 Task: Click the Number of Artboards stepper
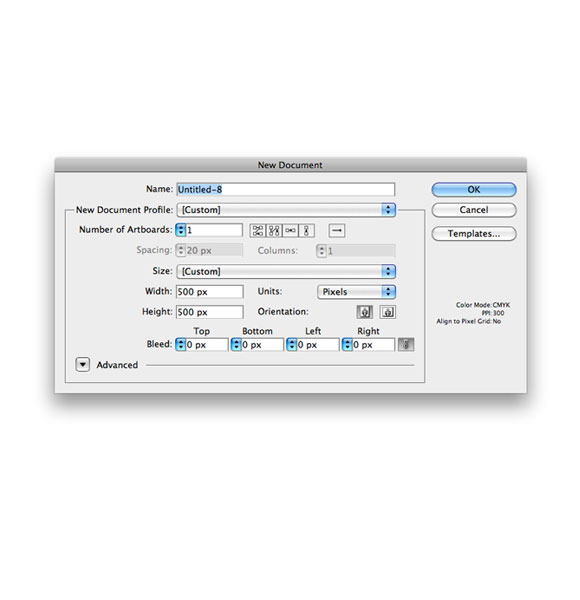pyautogui.click(x=180, y=230)
